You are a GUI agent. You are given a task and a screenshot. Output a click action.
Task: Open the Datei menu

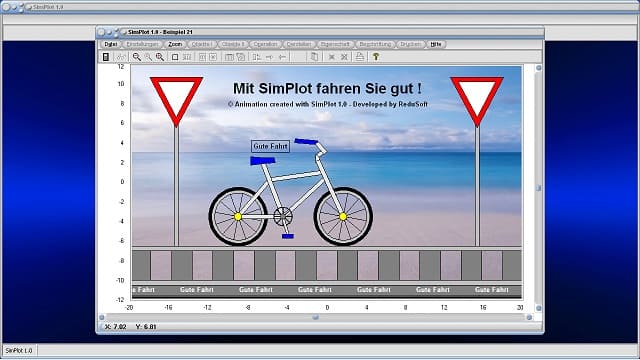pos(110,44)
